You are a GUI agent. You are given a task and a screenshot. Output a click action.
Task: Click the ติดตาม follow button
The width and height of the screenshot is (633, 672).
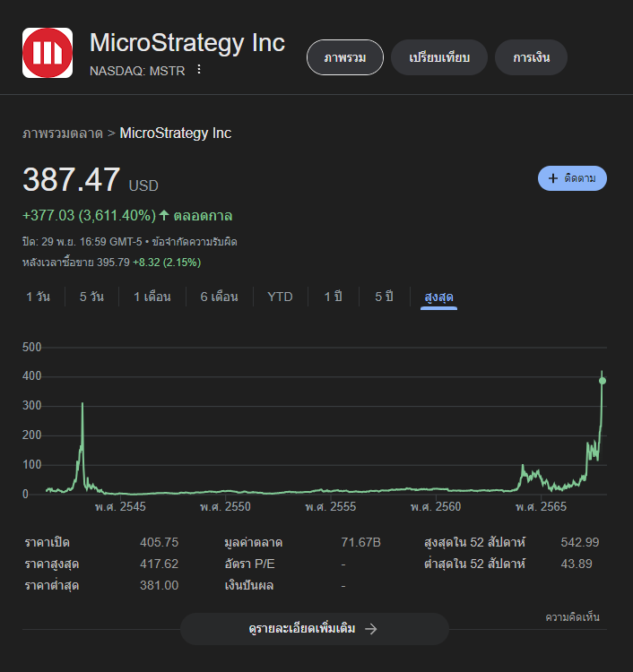[572, 178]
